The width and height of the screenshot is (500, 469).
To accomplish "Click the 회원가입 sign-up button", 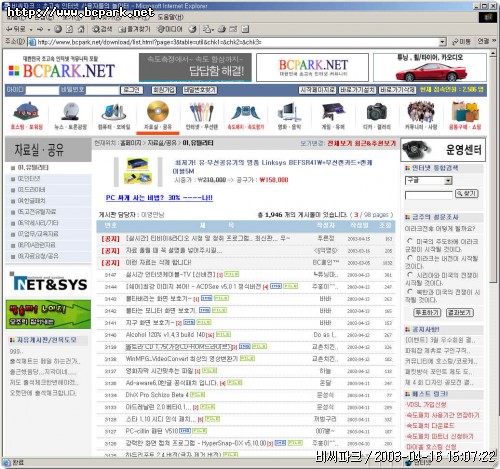I will 164,90.
